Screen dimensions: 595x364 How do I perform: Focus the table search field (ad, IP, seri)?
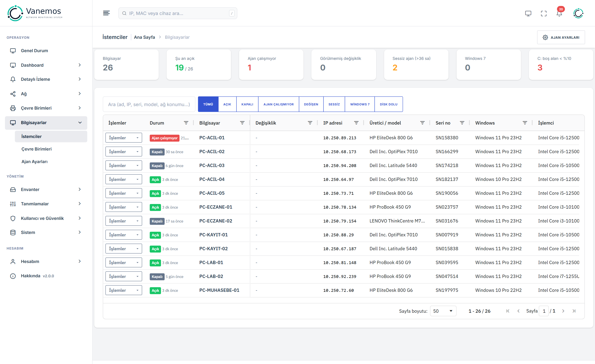[149, 104]
